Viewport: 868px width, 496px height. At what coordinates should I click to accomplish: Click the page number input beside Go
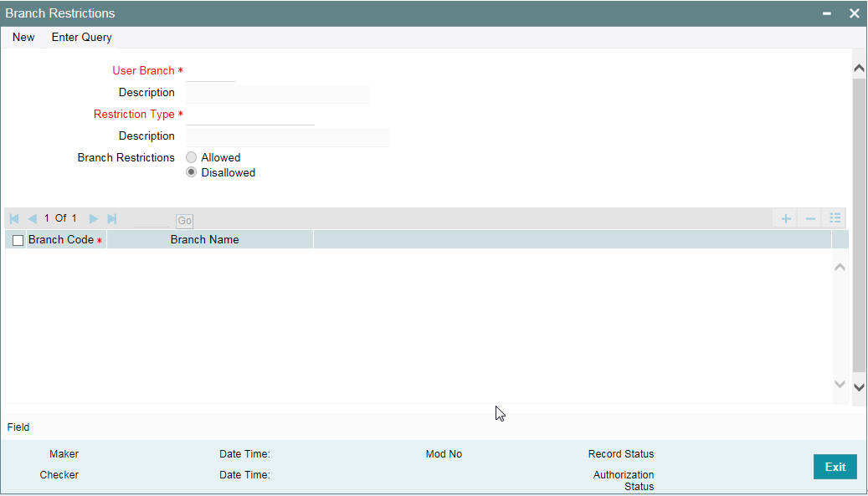tap(152, 220)
